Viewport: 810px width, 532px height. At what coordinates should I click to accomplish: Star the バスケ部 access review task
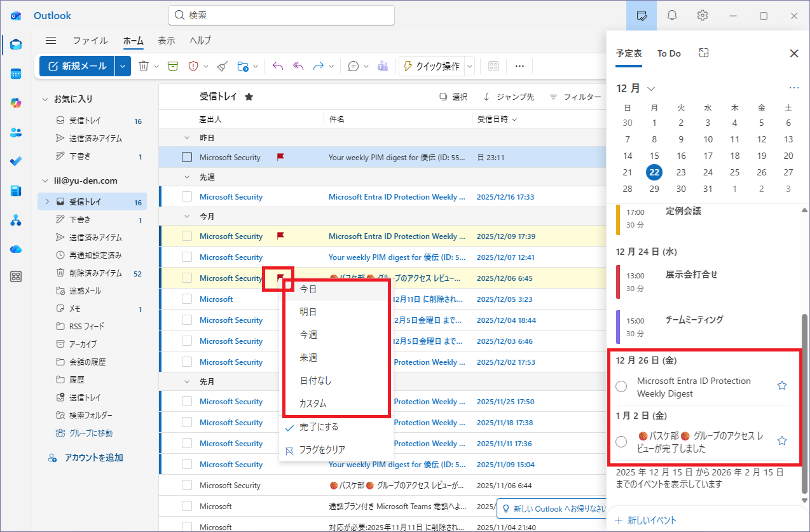click(x=783, y=440)
